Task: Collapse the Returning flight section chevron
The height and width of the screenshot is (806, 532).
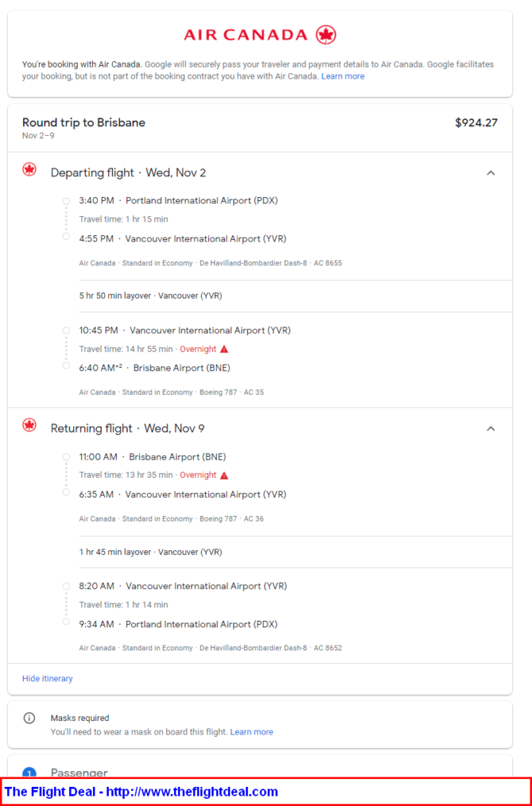Action: [x=491, y=428]
